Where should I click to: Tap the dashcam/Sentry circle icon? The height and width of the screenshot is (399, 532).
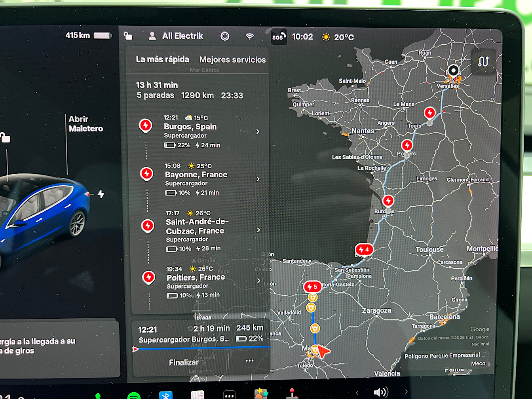(225, 36)
